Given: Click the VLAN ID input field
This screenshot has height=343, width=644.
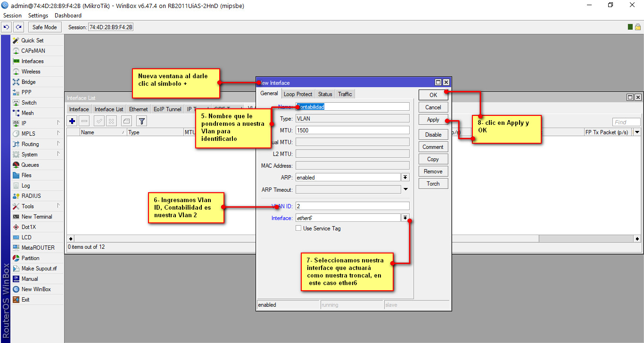Looking at the screenshot, I should point(352,206).
